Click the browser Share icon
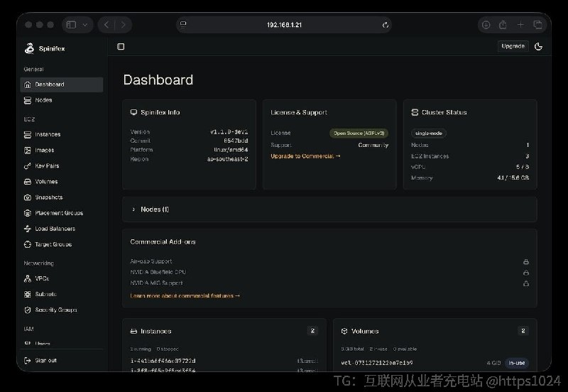 [x=503, y=25]
